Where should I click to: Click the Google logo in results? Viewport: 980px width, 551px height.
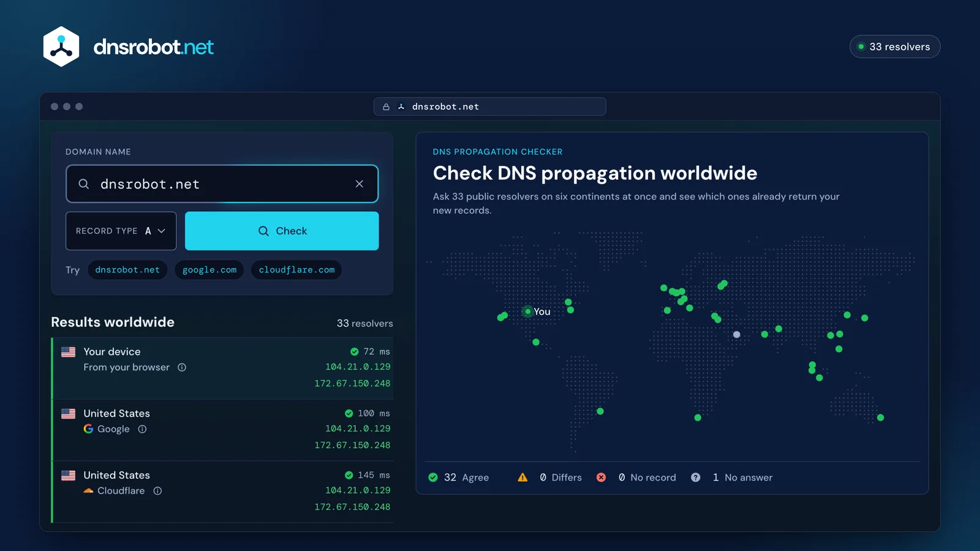click(x=89, y=429)
